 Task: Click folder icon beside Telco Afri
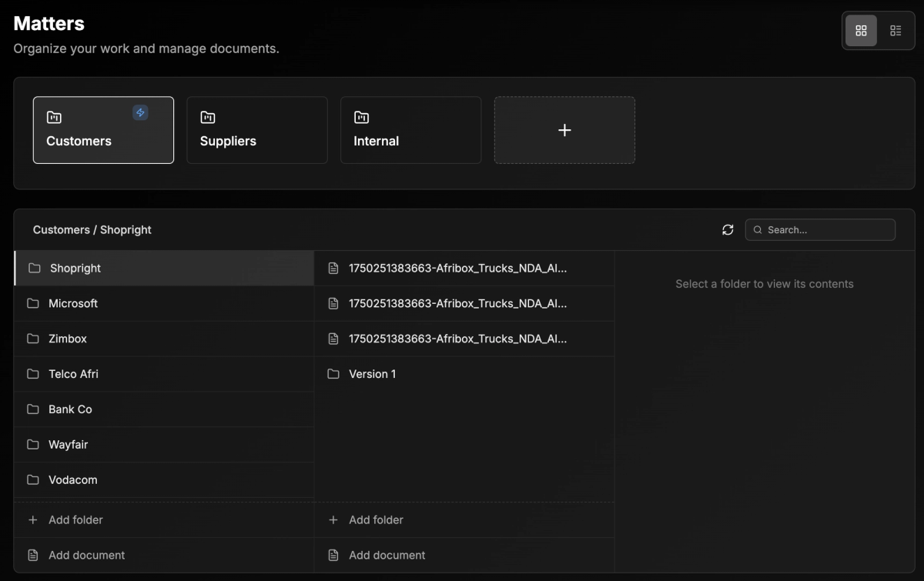click(x=33, y=374)
